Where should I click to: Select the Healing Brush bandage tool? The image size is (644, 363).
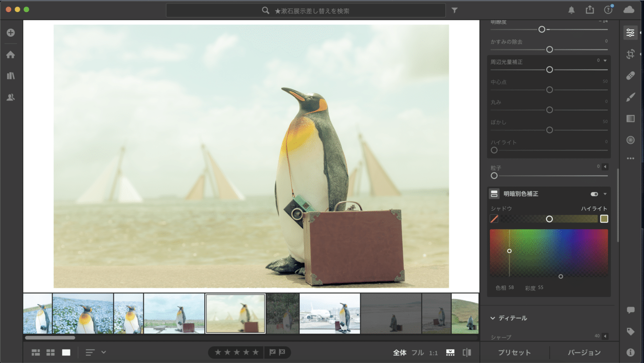point(630,76)
